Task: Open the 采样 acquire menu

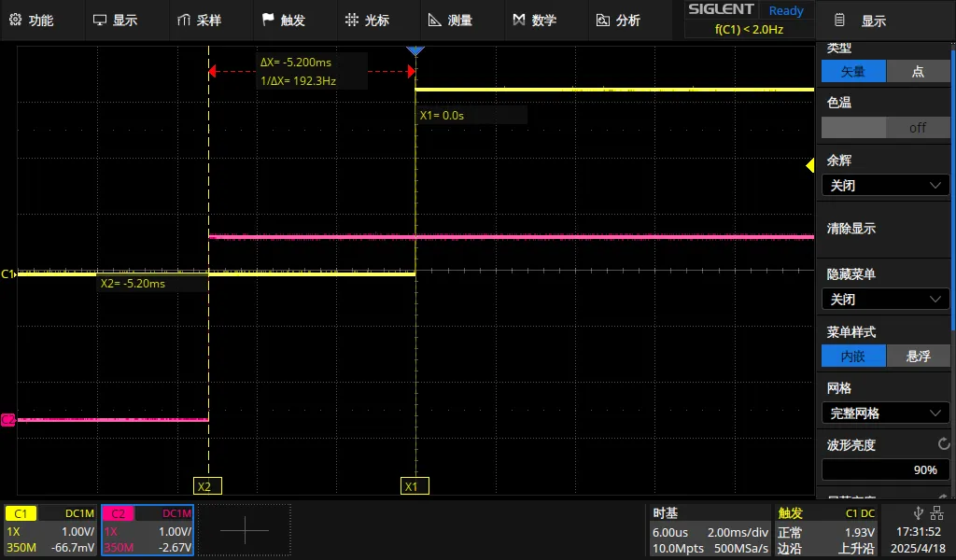Action: pyautogui.click(x=199, y=21)
